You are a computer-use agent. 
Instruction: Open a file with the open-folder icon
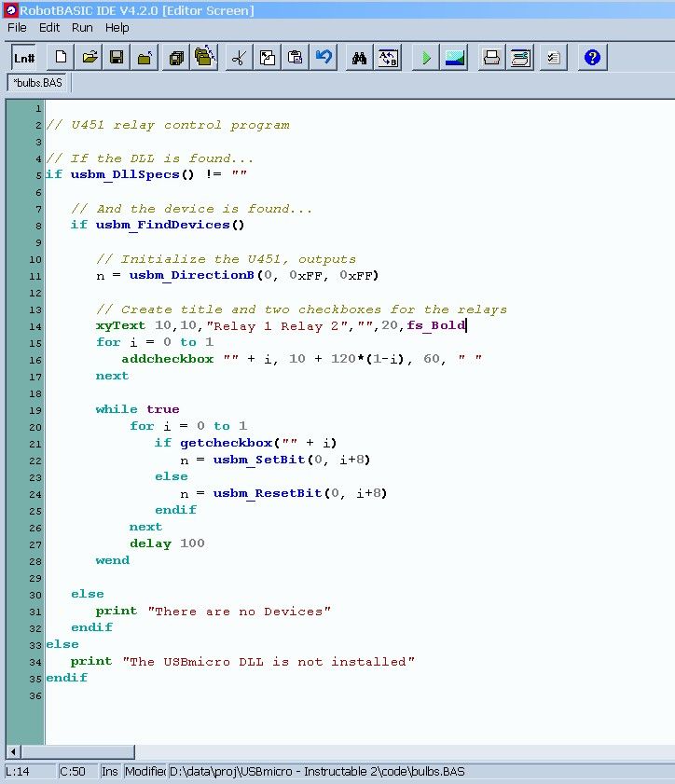[90, 58]
